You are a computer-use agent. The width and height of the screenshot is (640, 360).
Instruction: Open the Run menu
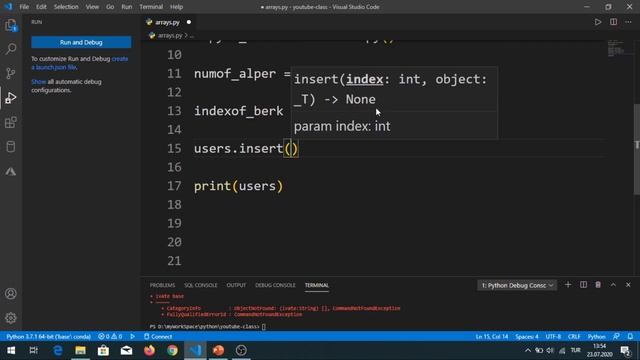tap(127, 7)
